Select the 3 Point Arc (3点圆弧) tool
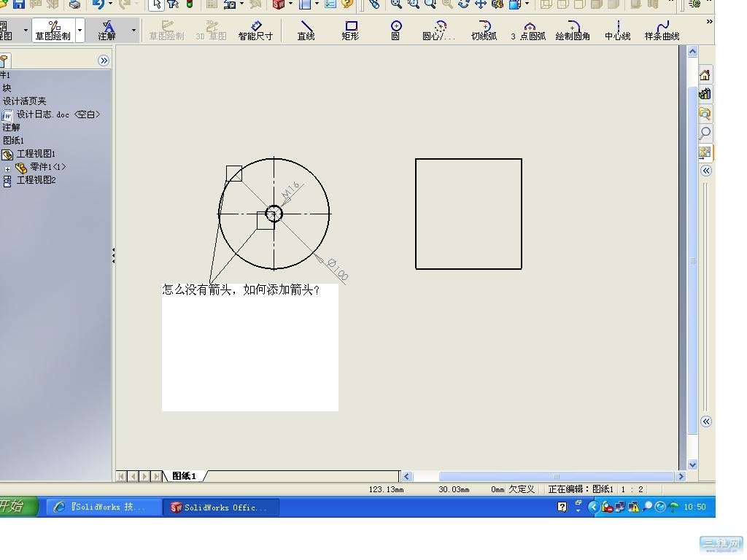Image resolution: width=747 pixels, height=560 pixels. tap(528, 31)
